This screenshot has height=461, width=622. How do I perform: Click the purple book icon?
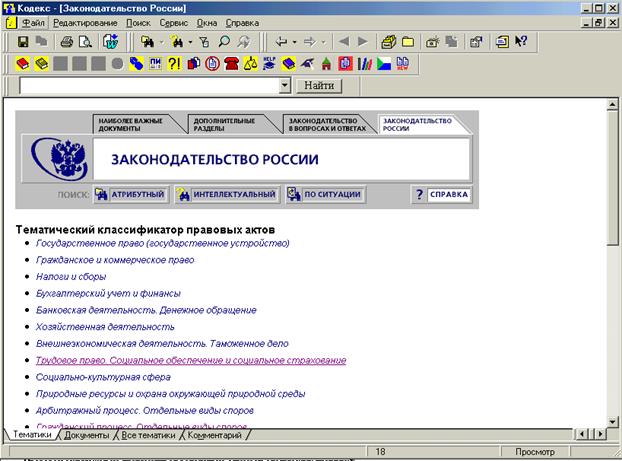point(288,63)
